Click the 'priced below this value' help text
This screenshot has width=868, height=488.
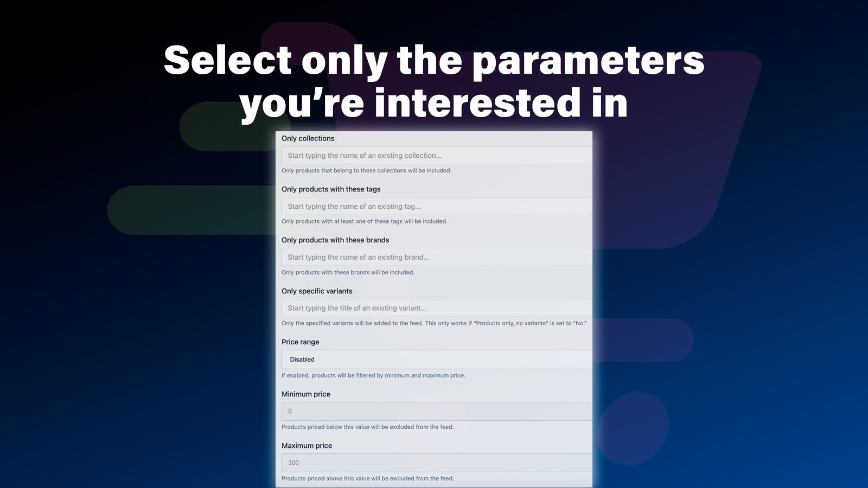(367, 427)
